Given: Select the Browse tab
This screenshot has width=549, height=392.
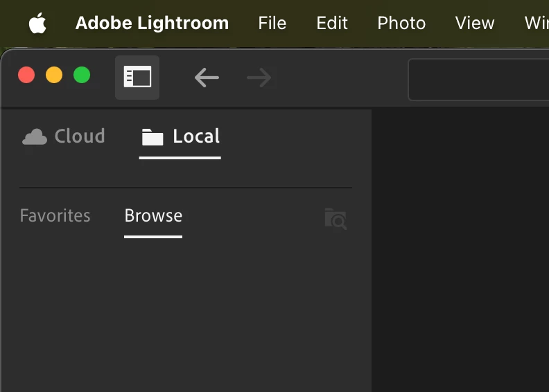Looking at the screenshot, I should pyautogui.click(x=153, y=215).
